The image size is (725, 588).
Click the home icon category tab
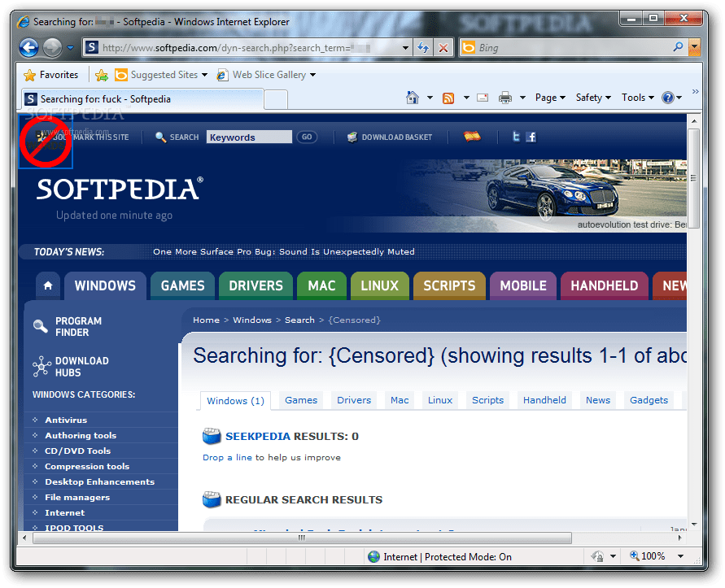(48, 285)
